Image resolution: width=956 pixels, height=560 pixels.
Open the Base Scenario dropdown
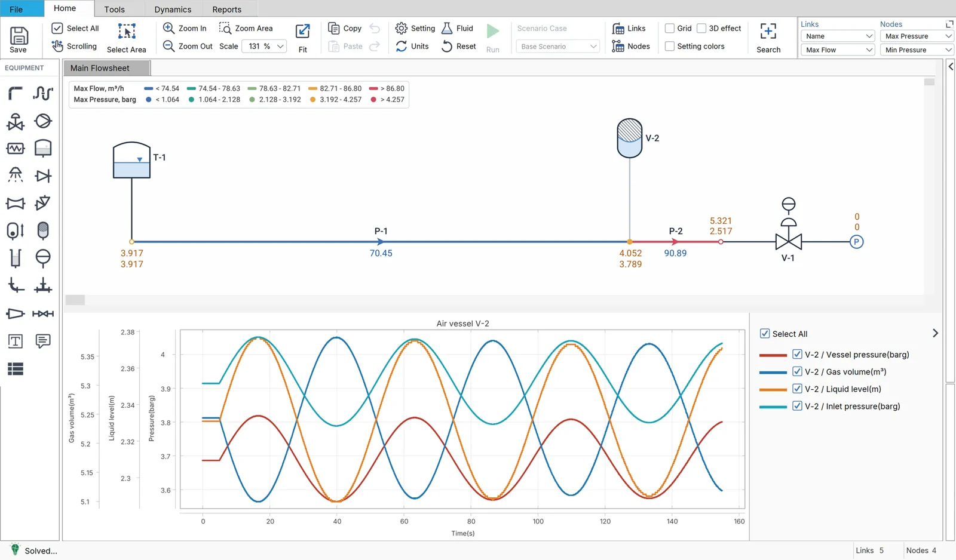click(x=558, y=46)
